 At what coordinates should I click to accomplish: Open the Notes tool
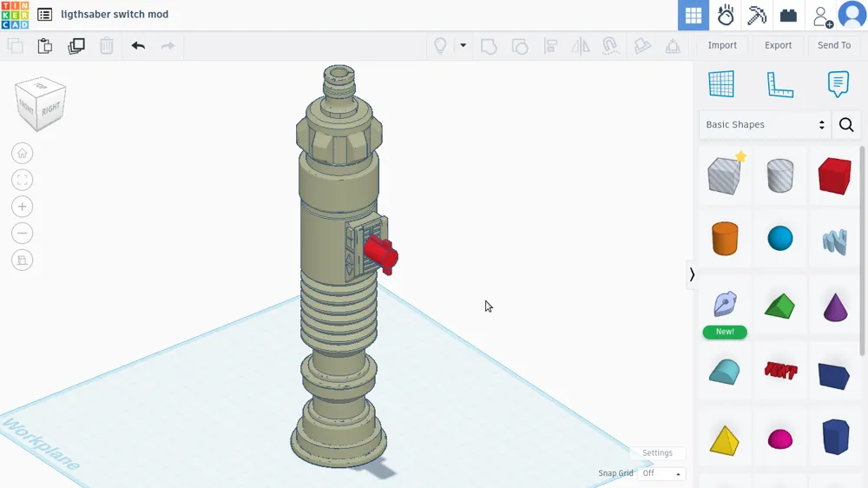coord(838,84)
